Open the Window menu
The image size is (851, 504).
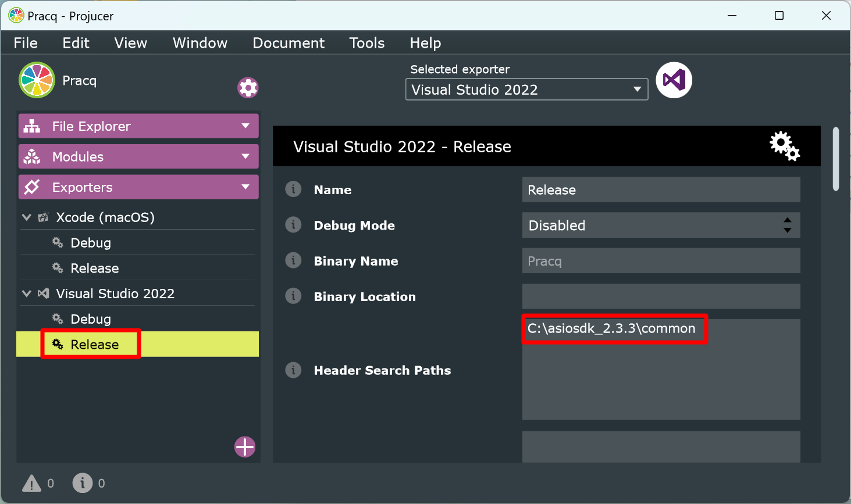click(x=200, y=43)
